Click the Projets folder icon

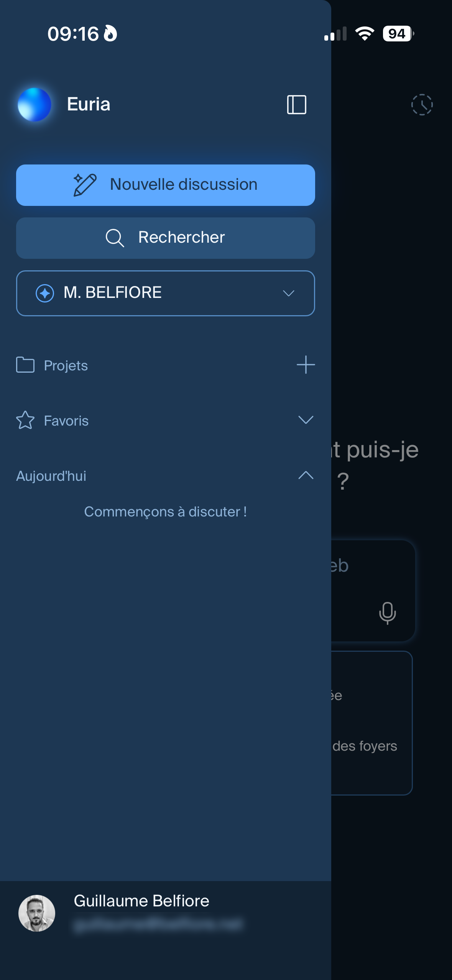click(x=25, y=365)
